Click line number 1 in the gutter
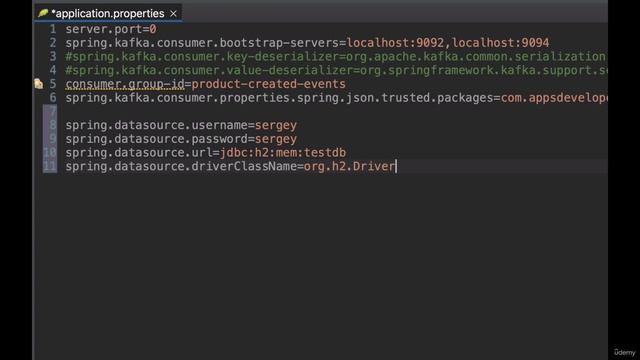 pos(53,29)
